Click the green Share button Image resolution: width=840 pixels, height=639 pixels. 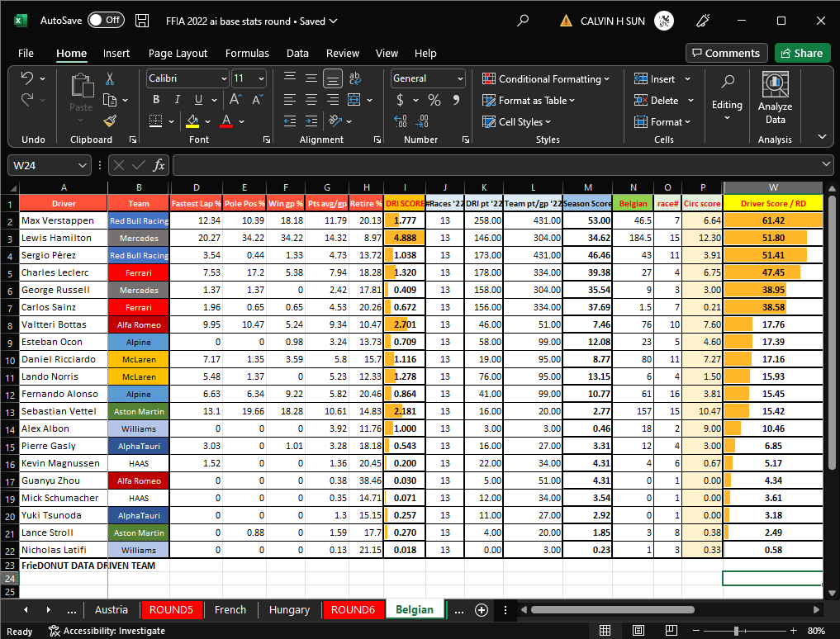[x=802, y=53]
